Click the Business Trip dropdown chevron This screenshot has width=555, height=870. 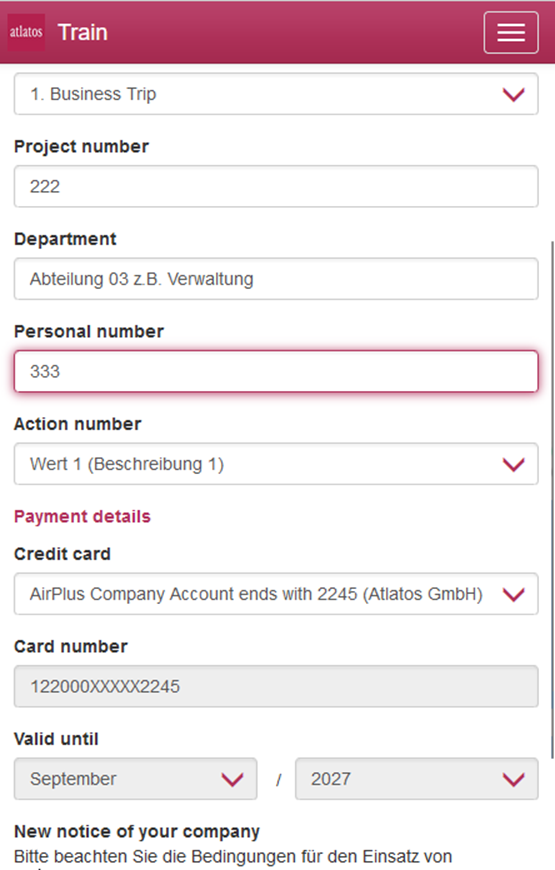513,94
